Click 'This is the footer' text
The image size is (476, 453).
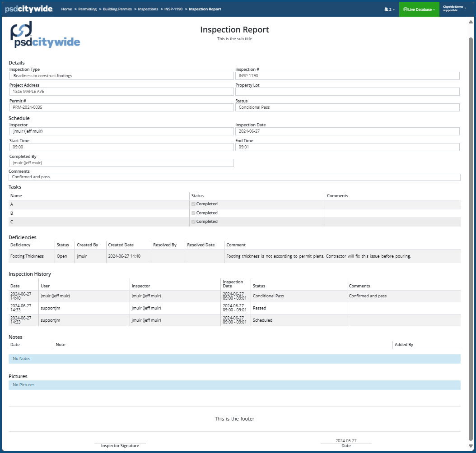pyautogui.click(x=234, y=419)
